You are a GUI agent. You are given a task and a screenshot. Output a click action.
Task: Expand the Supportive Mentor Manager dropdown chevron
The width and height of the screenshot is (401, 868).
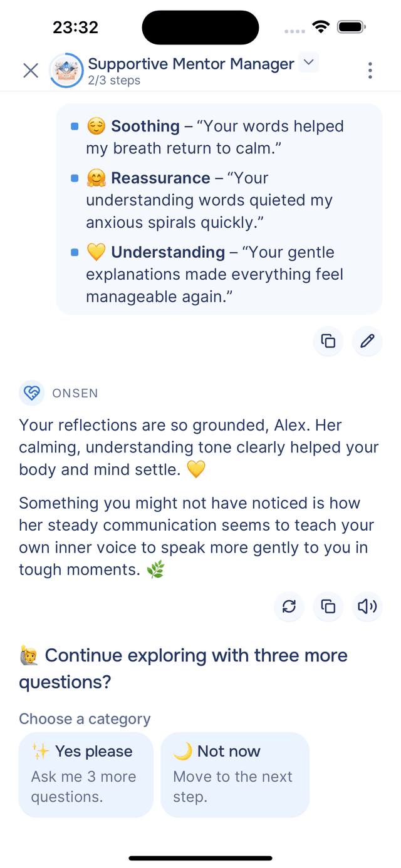pyautogui.click(x=308, y=63)
